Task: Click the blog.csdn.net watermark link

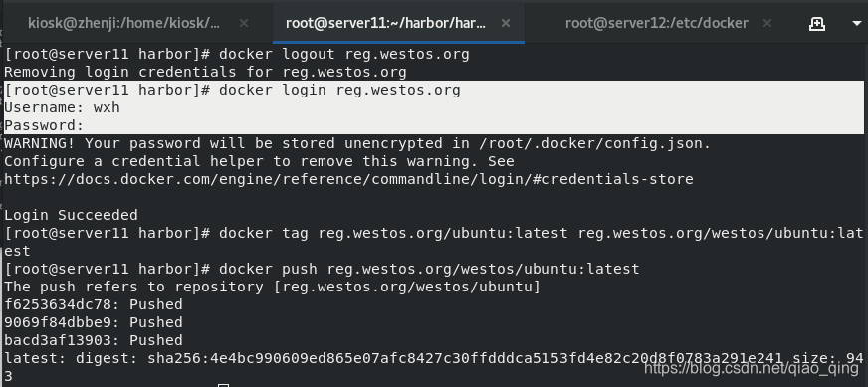Action: (752, 368)
